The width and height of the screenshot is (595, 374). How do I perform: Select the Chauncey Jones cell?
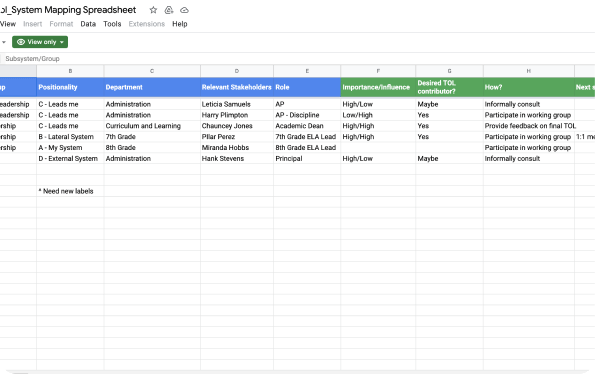coord(237,126)
